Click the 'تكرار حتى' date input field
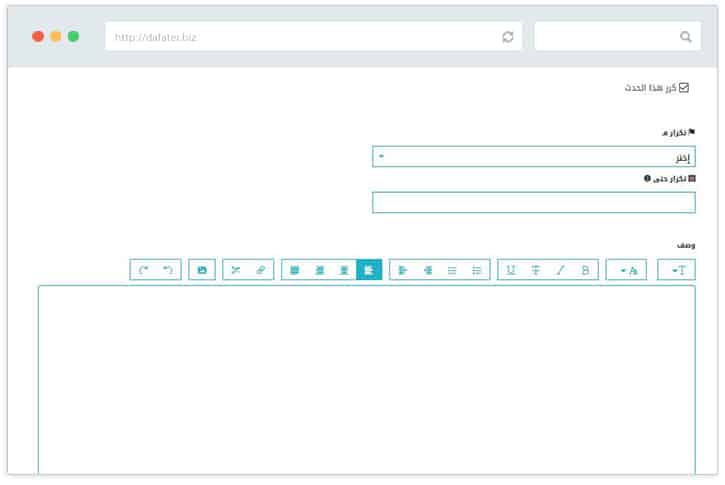Image resolution: width=725 pixels, height=485 pixels. (x=533, y=203)
